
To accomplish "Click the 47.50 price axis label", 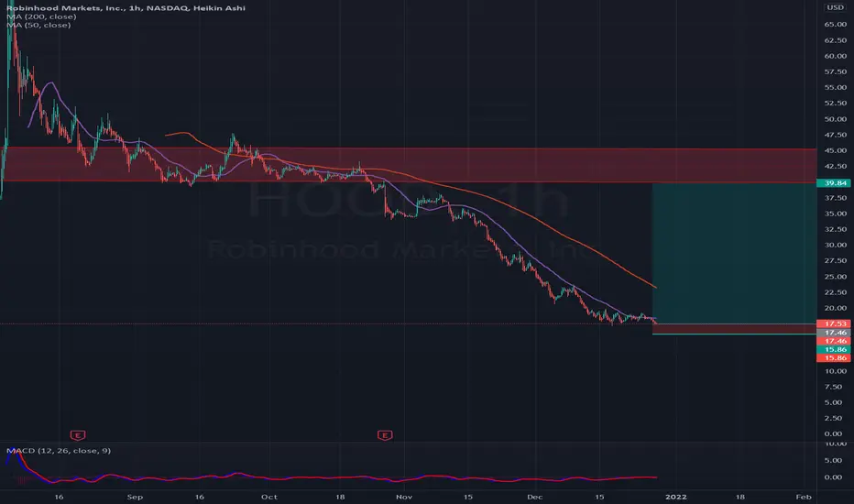I will coord(835,135).
